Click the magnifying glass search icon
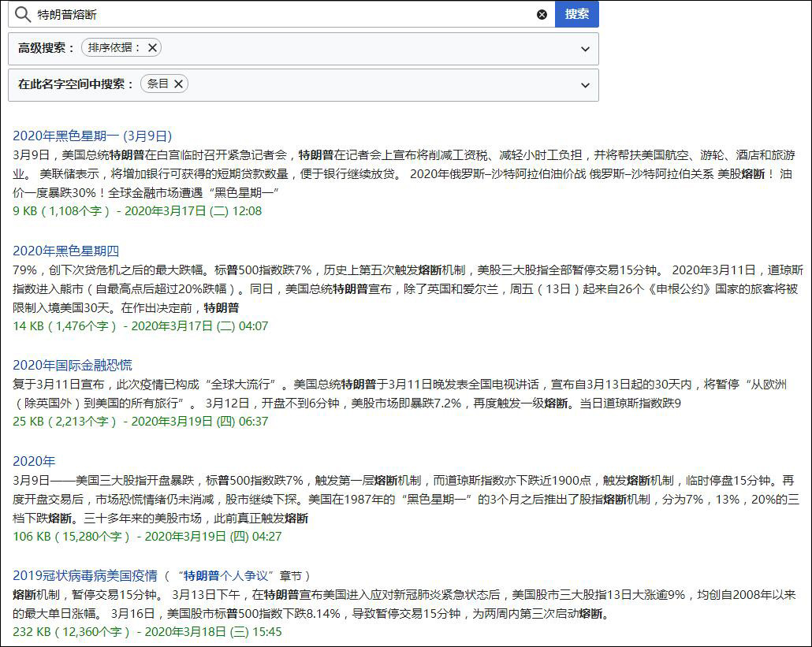 point(23,14)
